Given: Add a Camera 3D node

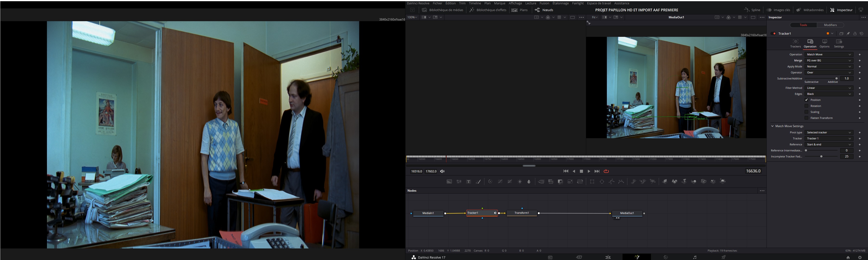Looking at the screenshot, I should point(704,181).
